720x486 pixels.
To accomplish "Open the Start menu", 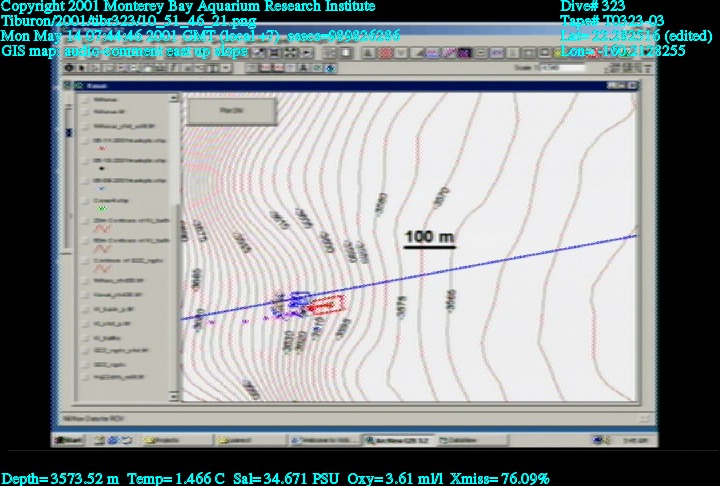I will pyautogui.click(x=69, y=439).
